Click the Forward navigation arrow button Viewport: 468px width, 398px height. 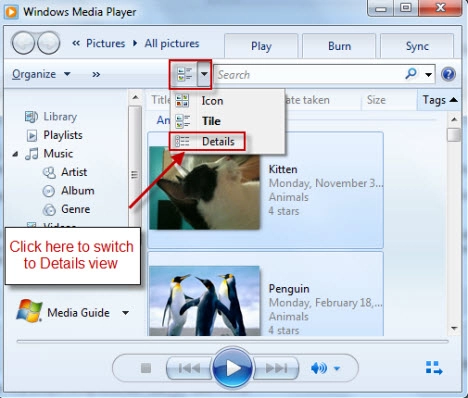click(x=49, y=43)
